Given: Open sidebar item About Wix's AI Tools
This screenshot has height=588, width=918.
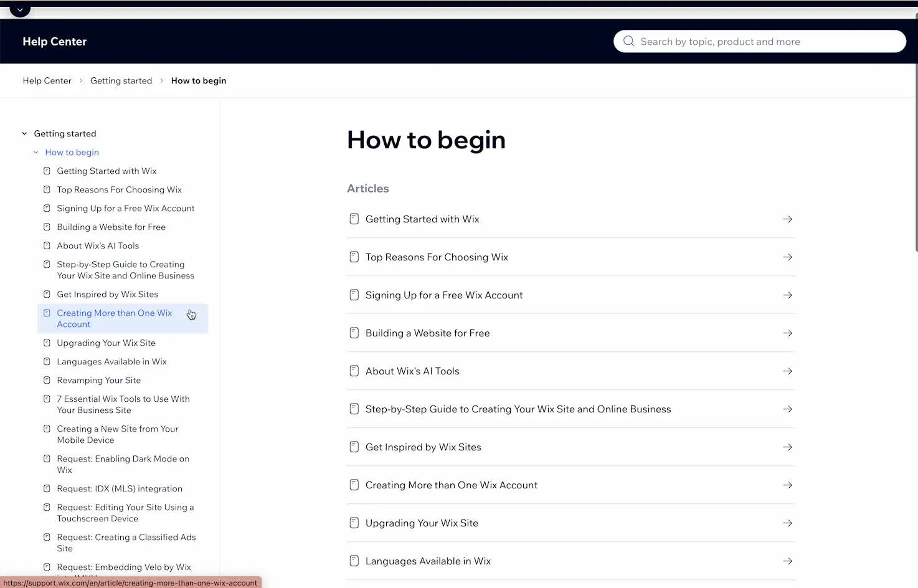Looking at the screenshot, I should [98, 245].
